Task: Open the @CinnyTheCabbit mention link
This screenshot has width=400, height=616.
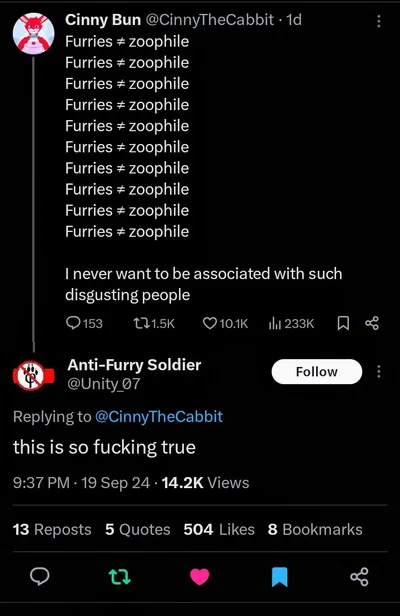Action: tap(159, 416)
